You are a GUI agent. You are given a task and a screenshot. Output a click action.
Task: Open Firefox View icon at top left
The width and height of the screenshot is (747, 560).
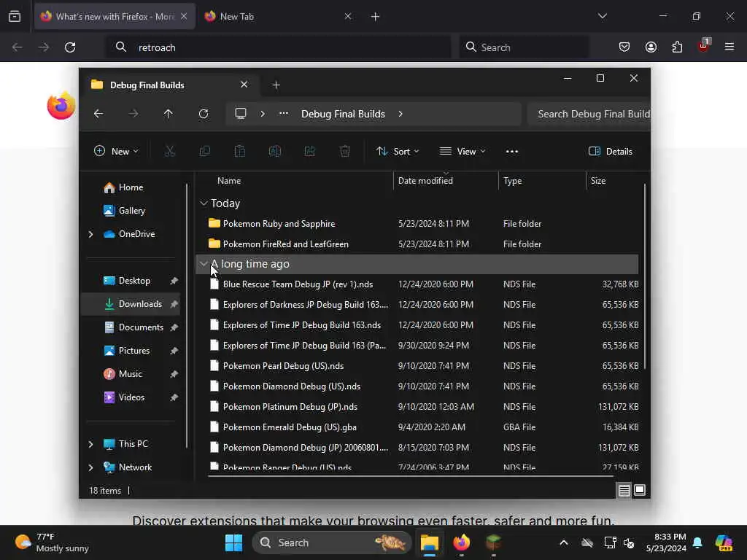pyautogui.click(x=15, y=17)
